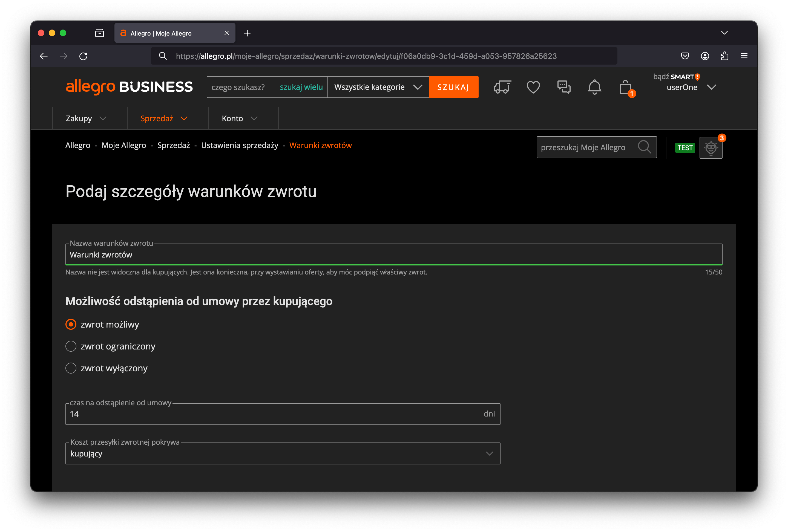Open the delivery truck icon in header

pos(502,87)
